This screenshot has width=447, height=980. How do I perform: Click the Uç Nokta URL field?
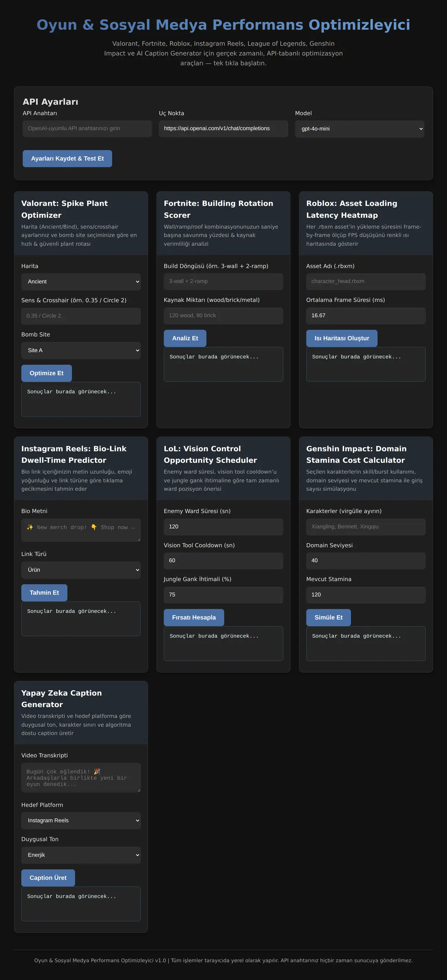tap(223, 128)
